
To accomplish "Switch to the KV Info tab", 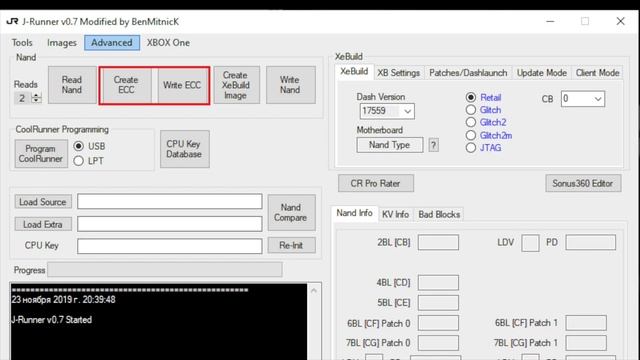I will coord(395,214).
